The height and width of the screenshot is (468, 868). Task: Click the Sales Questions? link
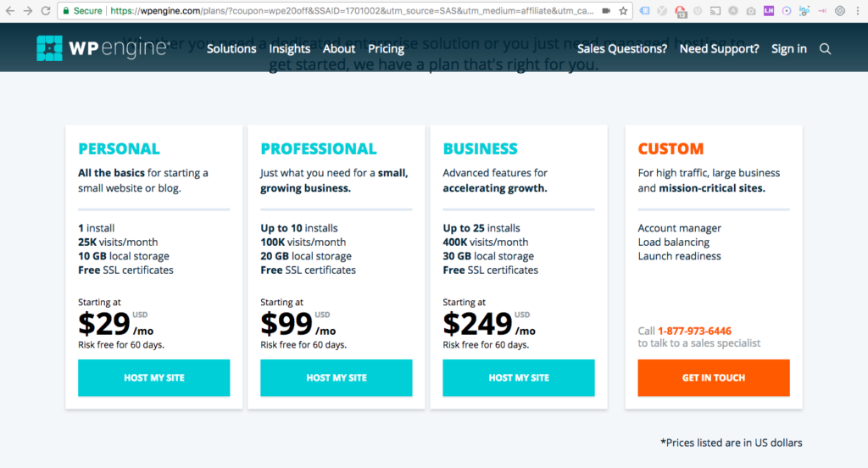pos(622,48)
